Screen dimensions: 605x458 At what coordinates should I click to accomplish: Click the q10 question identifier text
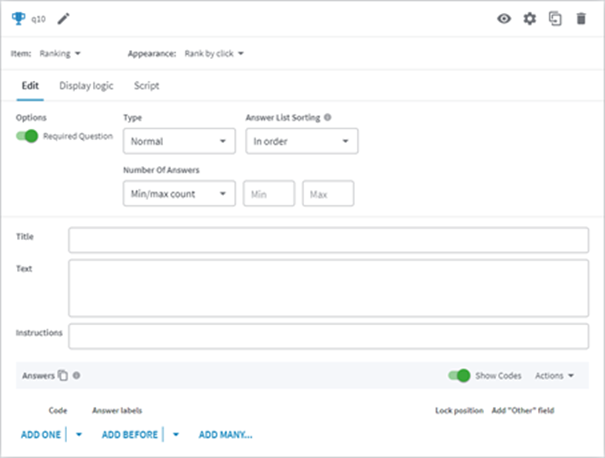point(39,19)
